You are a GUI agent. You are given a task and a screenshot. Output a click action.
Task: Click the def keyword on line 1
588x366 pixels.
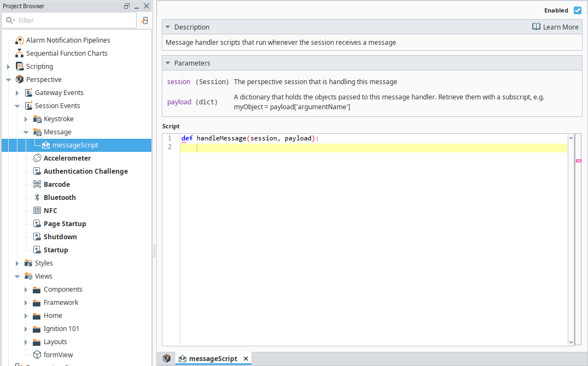click(187, 138)
